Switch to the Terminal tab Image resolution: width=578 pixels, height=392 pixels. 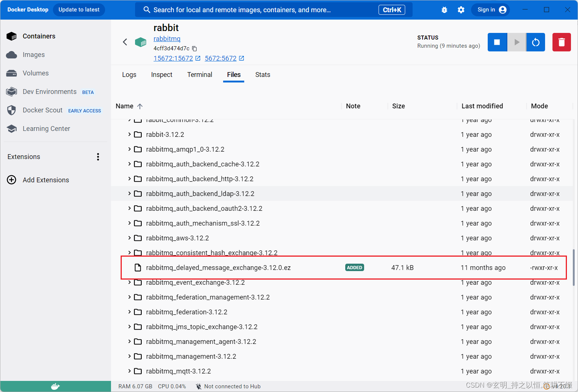199,74
